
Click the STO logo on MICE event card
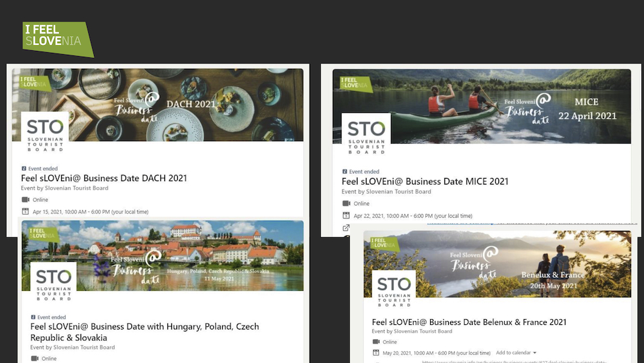point(366,135)
